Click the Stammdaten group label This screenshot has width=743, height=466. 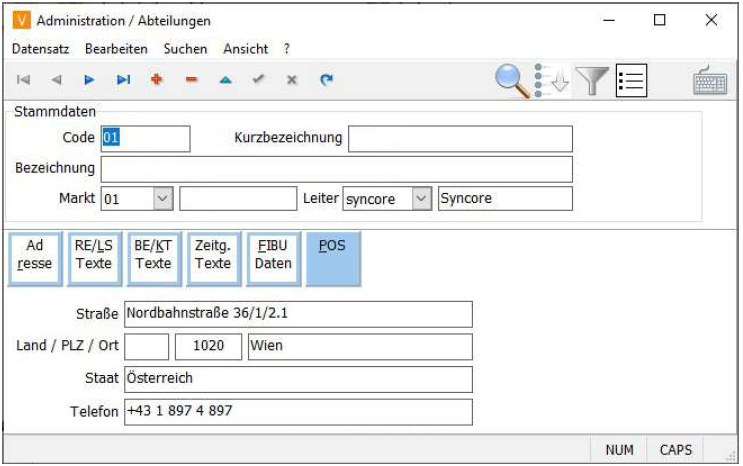tap(55, 112)
